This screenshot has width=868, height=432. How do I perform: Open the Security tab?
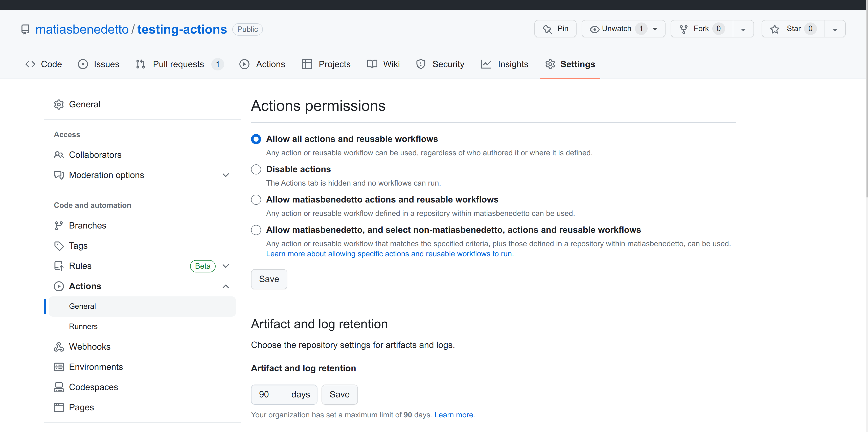pyautogui.click(x=440, y=64)
